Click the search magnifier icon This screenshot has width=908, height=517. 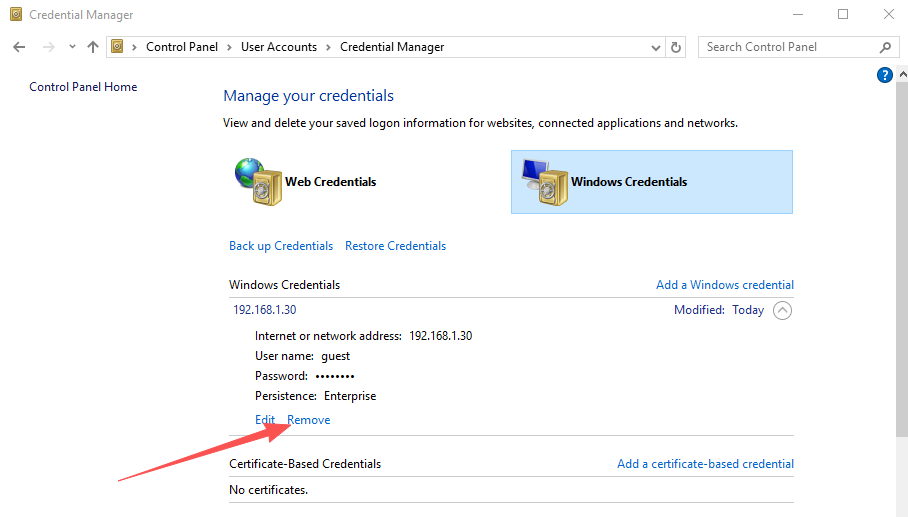coord(885,47)
